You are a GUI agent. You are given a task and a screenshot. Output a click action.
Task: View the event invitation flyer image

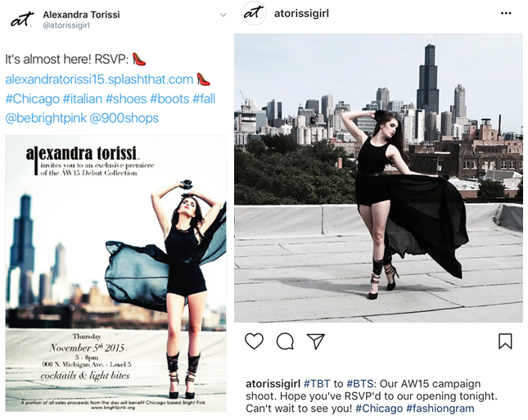click(116, 273)
